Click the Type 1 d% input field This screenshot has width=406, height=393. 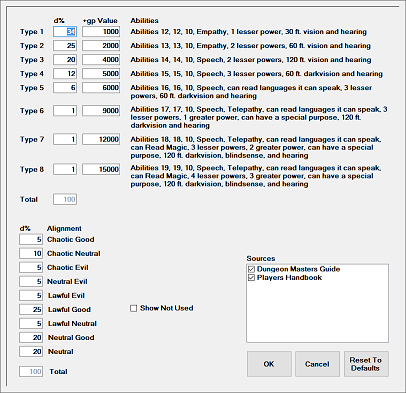tap(65, 32)
